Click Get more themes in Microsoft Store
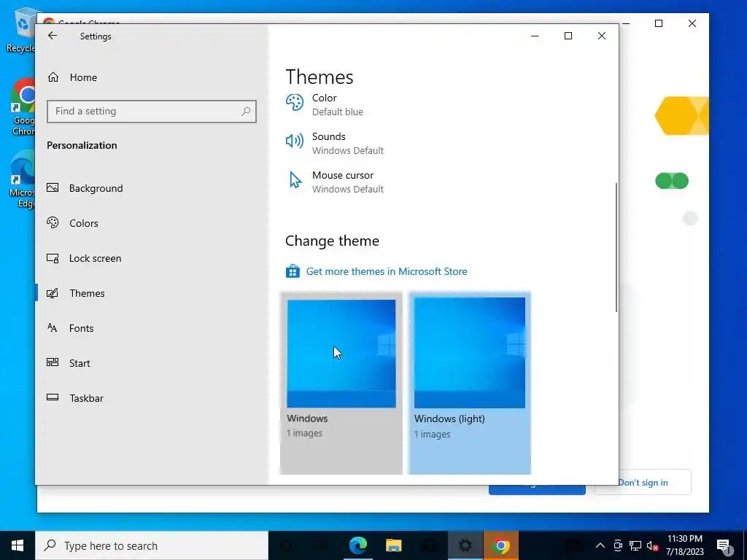 (387, 271)
